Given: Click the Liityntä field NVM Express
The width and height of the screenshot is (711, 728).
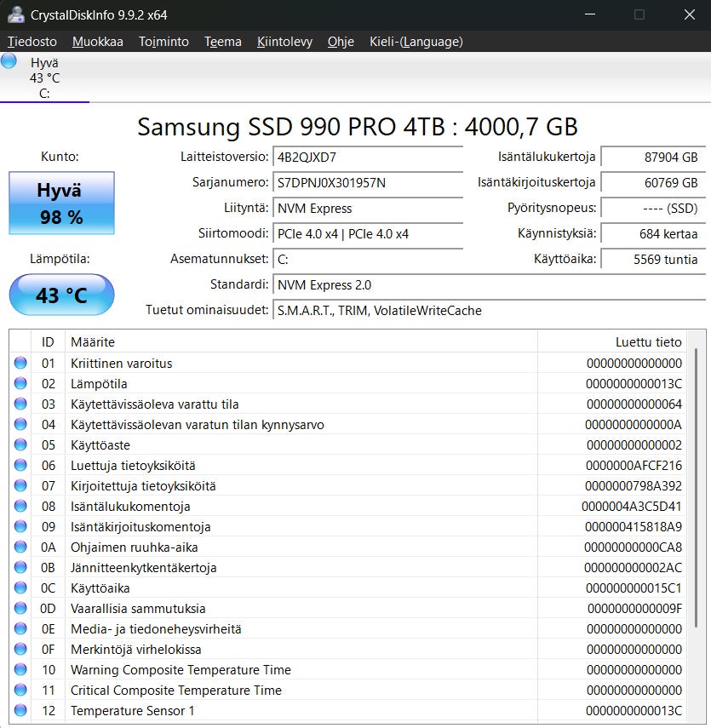Looking at the screenshot, I should [x=368, y=208].
